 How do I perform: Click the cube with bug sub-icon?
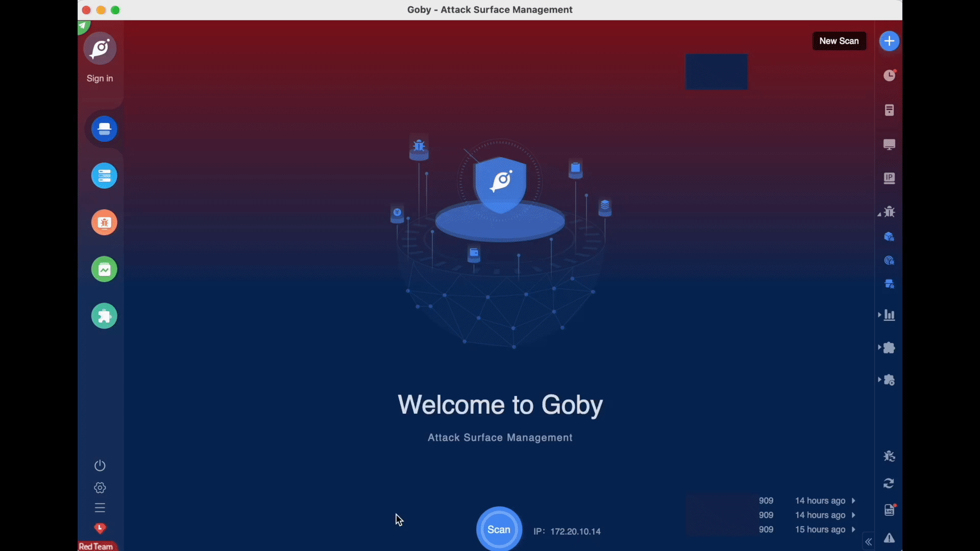889,237
